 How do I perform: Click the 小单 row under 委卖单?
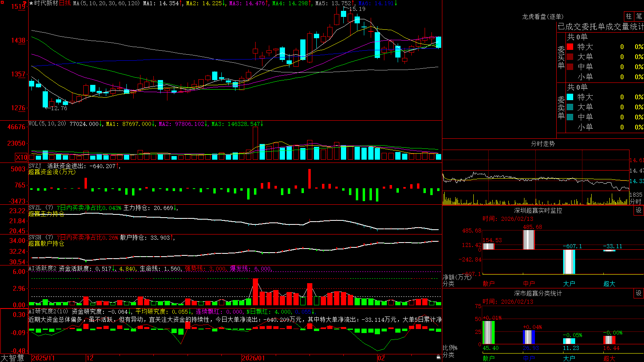point(605,127)
